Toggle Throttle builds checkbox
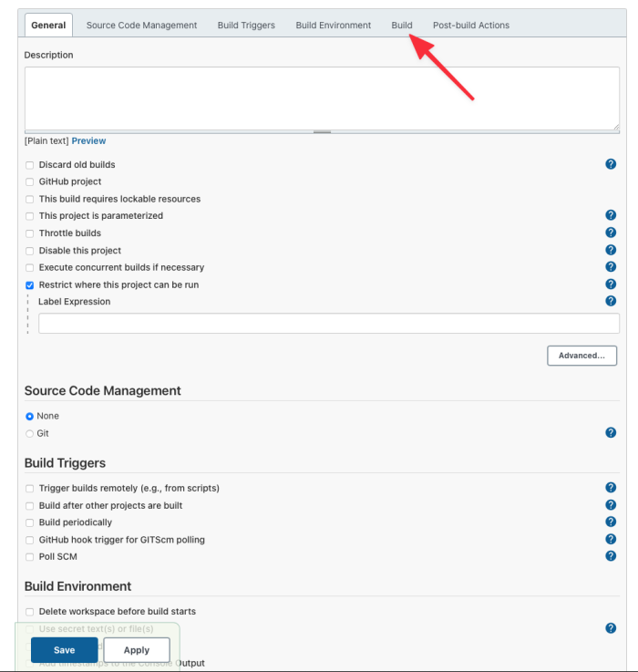 click(x=29, y=233)
